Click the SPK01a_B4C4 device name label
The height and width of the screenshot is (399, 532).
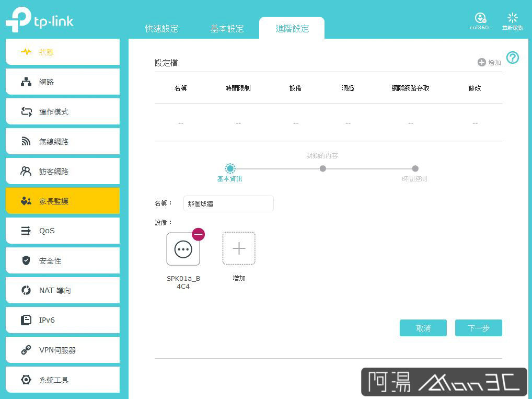coord(183,282)
